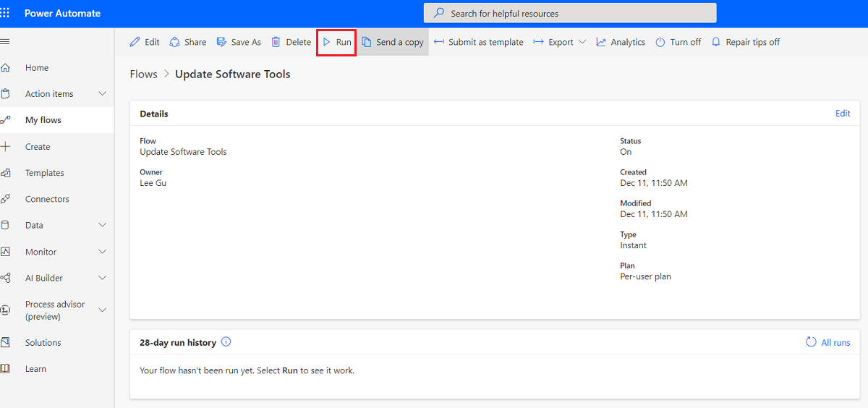
Task: Open Solutions from the sidebar
Action: click(43, 342)
